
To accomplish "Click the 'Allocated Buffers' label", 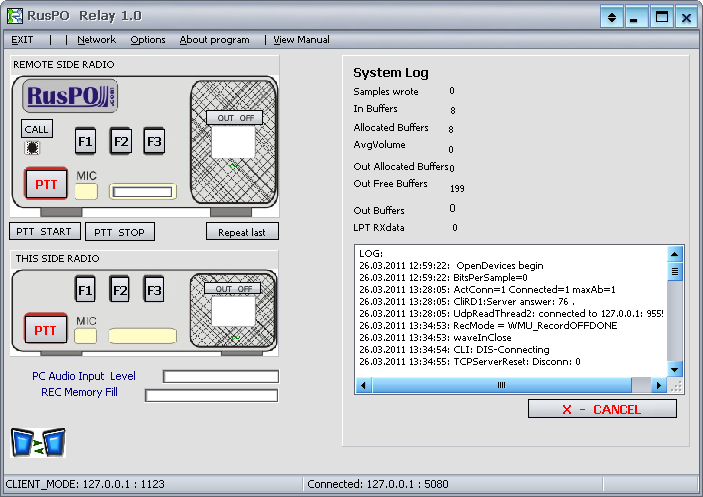I will (x=391, y=127).
